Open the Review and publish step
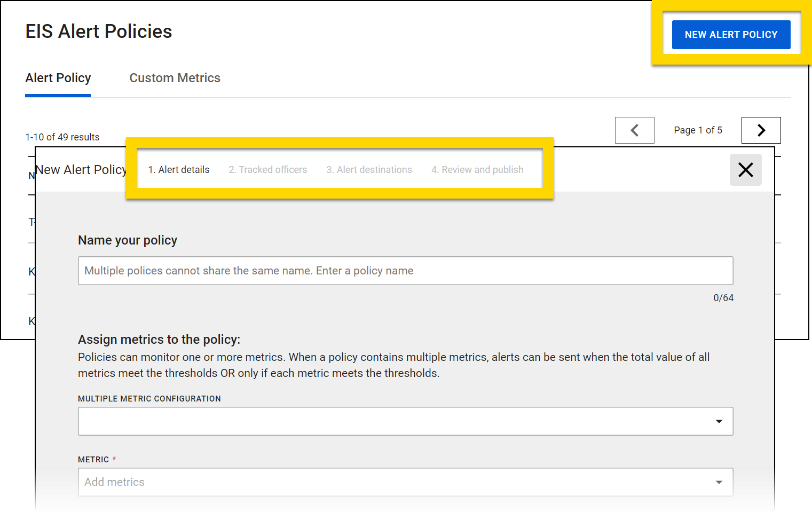Screen dimensions: 812x512 pos(477,170)
